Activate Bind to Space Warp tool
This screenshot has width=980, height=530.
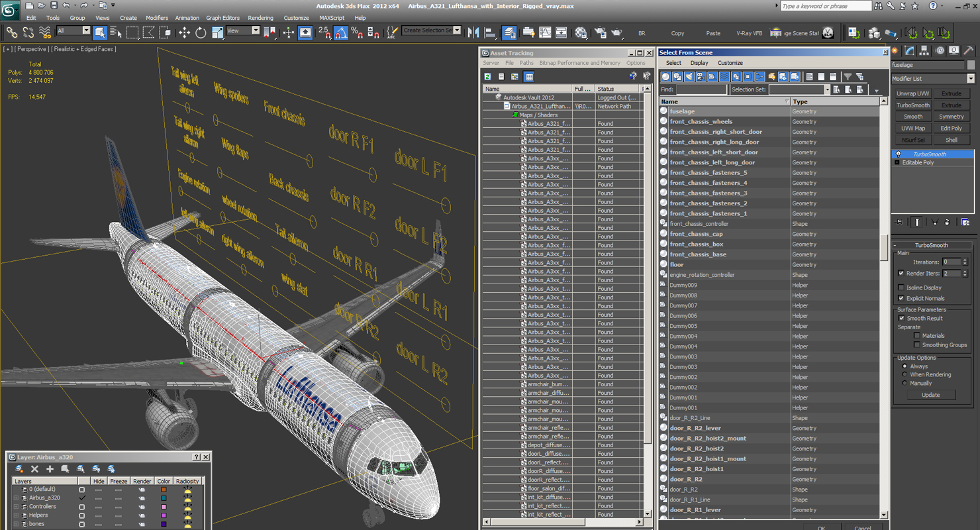[x=45, y=32]
